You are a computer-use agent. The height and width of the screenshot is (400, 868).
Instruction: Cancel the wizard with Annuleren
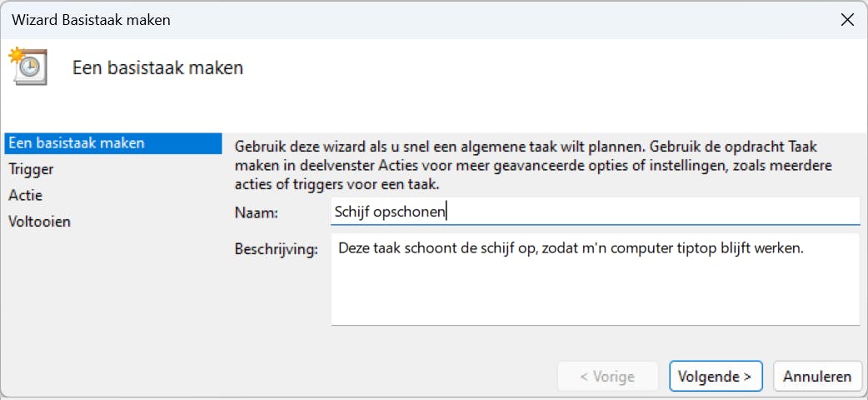point(817,377)
